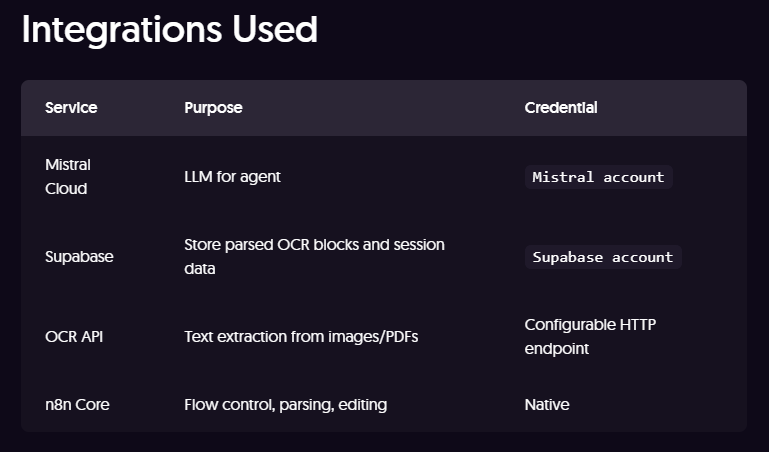Select the Mistral Cloud service cell

click(x=68, y=176)
